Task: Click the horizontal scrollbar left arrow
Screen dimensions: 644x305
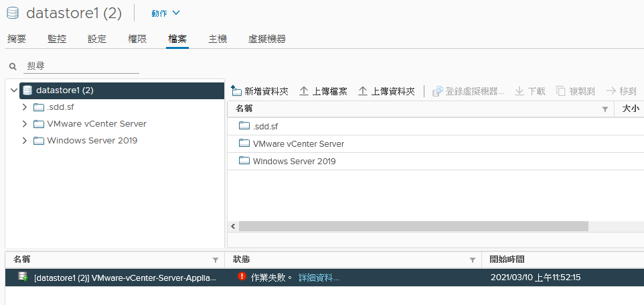Action: [233, 226]
